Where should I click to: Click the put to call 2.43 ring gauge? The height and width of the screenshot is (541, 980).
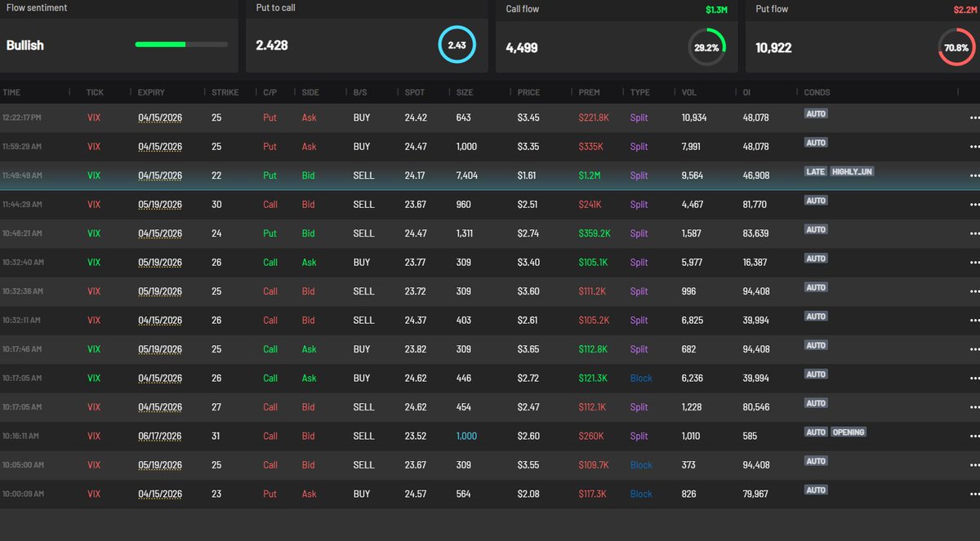(x=457, y=45)
